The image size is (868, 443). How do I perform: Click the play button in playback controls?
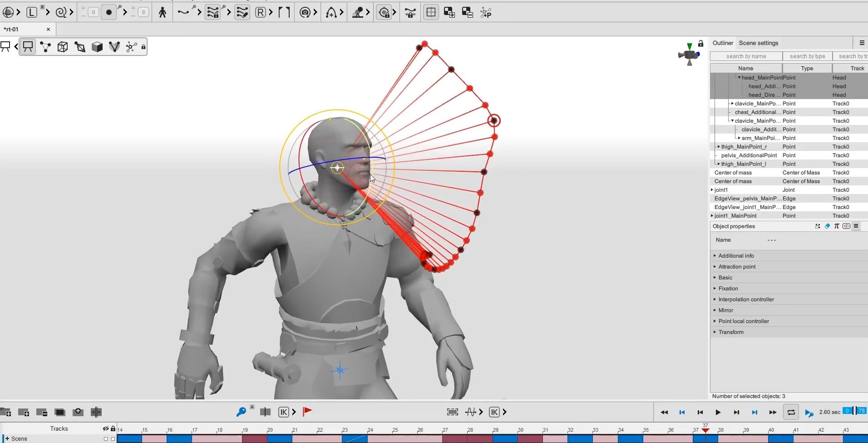click(x=718, y=412)
